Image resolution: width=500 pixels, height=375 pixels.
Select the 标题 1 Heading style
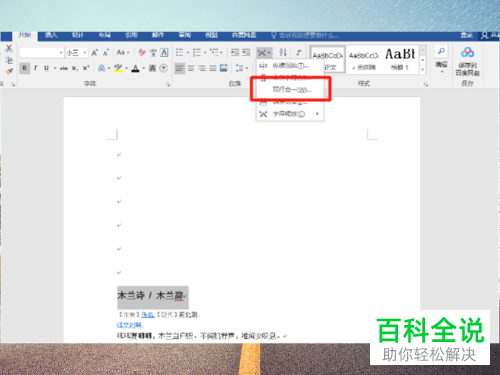[x=400, y=59]
